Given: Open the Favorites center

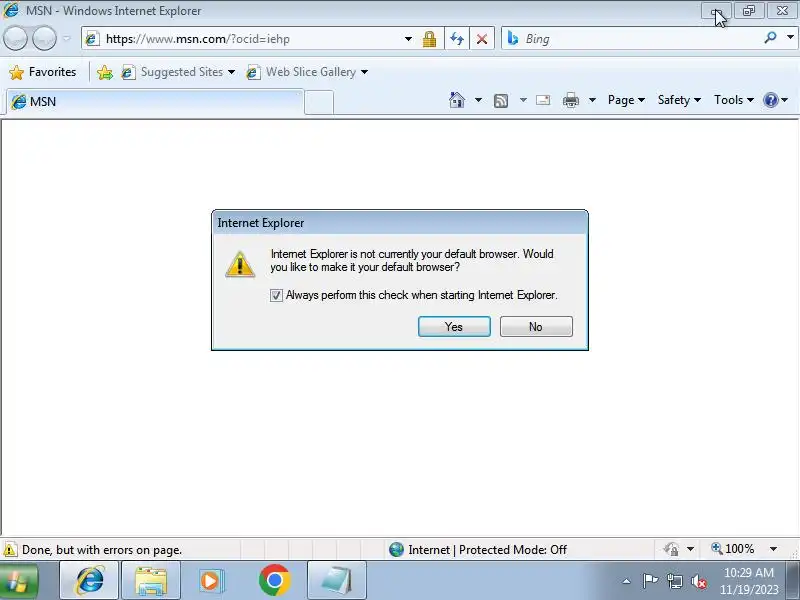Looking at the screenshot, I should click(x=43, y=72).
